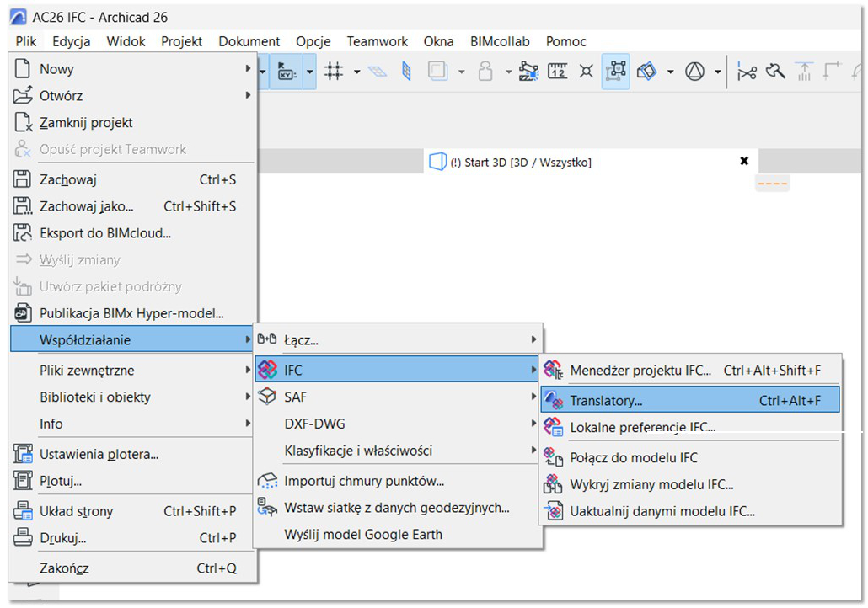The width and height of the screenshot is (868, 608).
Task: Select Układ strony menu entry
Action: click(x=133, y=511)
